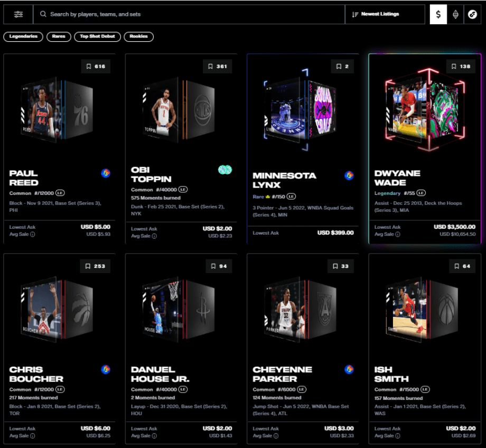Show Avg Sale info for Ish Smith
Screen dimensions: 486x448
[x=398, y=436]
